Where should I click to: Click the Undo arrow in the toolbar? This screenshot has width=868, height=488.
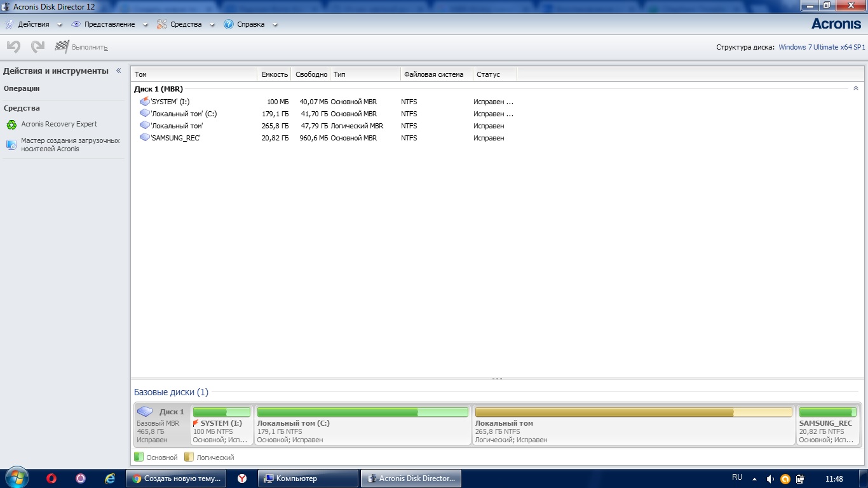pos(13,46)
